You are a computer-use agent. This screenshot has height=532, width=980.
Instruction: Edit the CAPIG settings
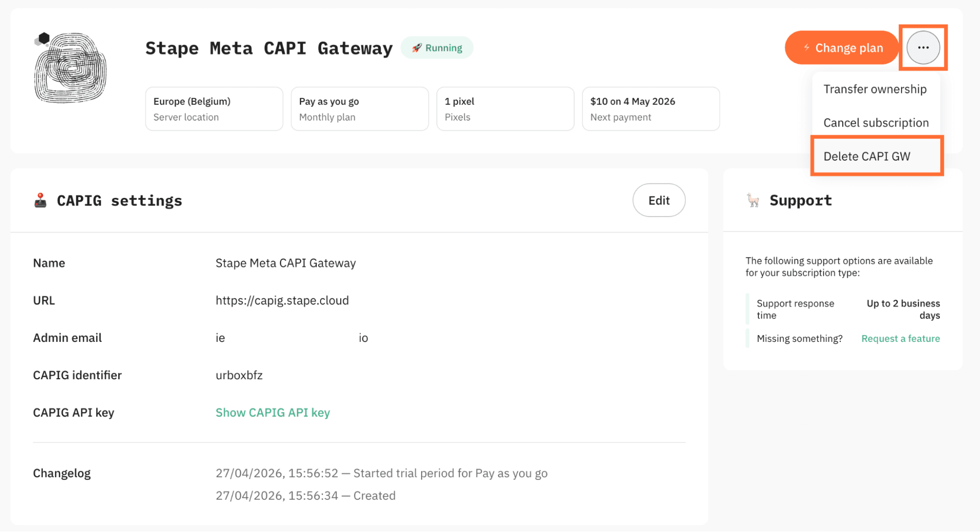click(x=659, y=200)
